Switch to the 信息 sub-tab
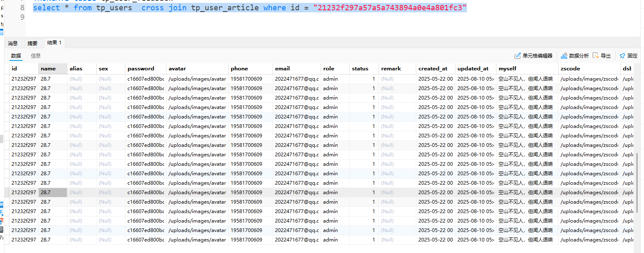Image resolution: width=644 pixels, height=253 pixels. pyautogui.click(x=36, y=56)
